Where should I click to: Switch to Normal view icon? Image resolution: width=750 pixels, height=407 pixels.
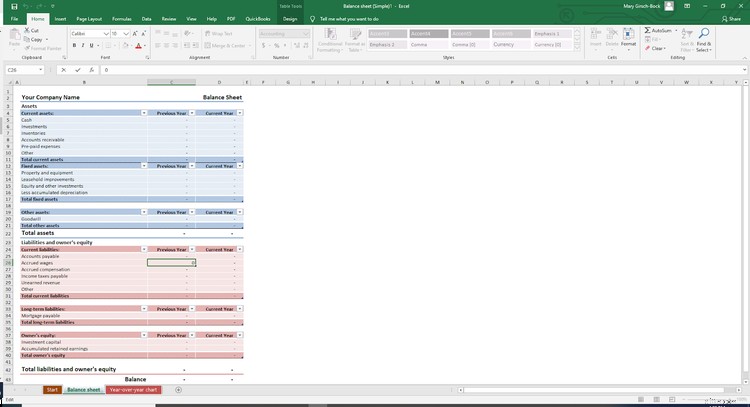click(x=641, y=399)
